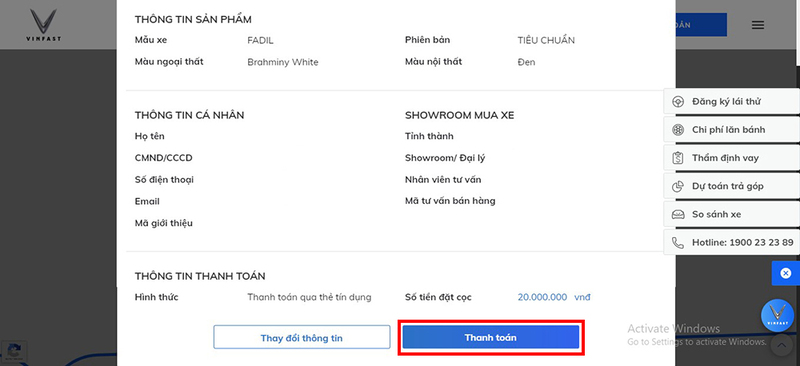Click the 20.000.000 deposit amount
Image resolution: width=800 pixels, height=366 pixels.
coord(542,297)
